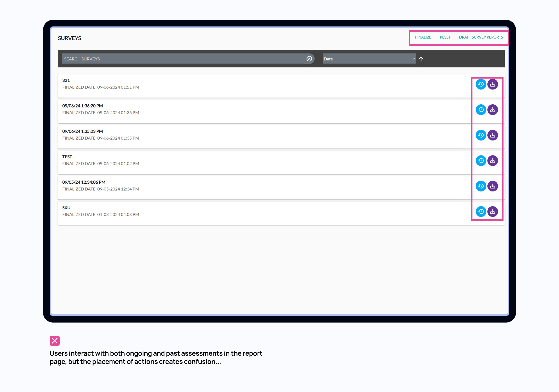This screenshot has width=559, height=392.
Task: Click the FINALIZE button
Action: click(x=423, y=37)
